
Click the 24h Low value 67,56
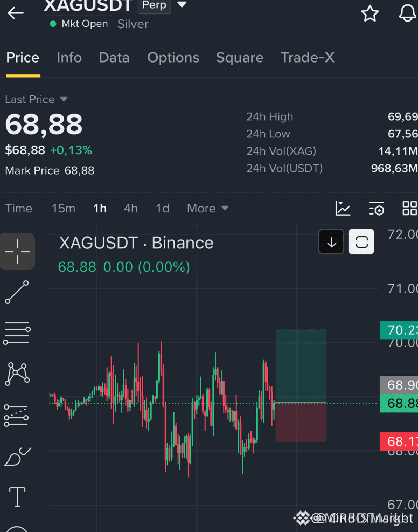403,134
